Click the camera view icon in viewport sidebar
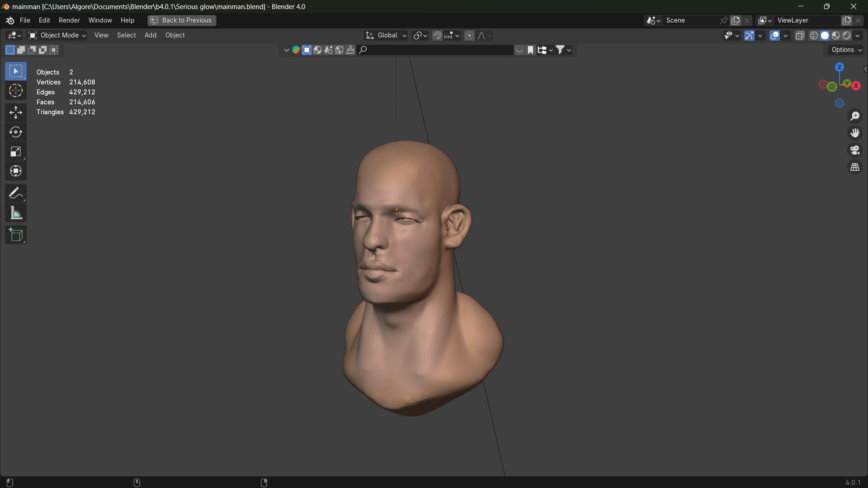868x488 pixels. 855,150
